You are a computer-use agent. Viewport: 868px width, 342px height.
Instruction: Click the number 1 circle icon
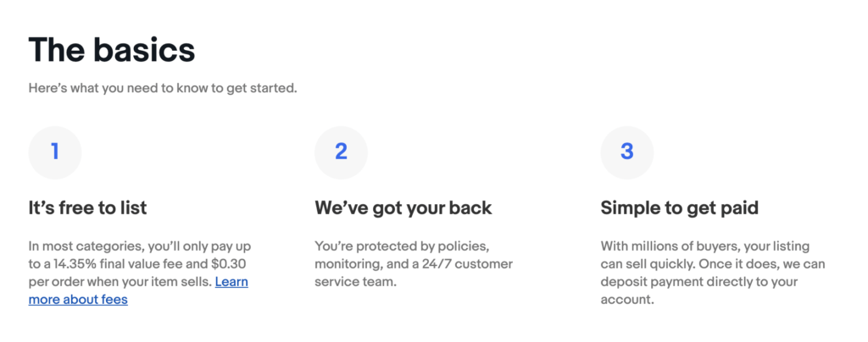point(55,152)
